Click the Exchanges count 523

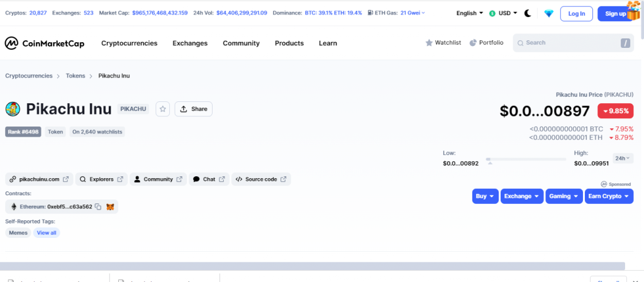click(89, 13)
